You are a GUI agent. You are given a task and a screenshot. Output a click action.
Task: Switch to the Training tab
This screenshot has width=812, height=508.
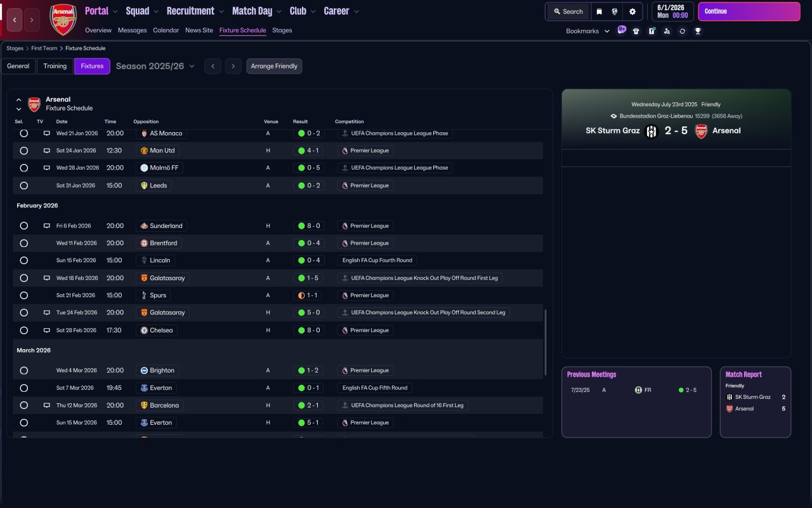click(x=55, y=66)
